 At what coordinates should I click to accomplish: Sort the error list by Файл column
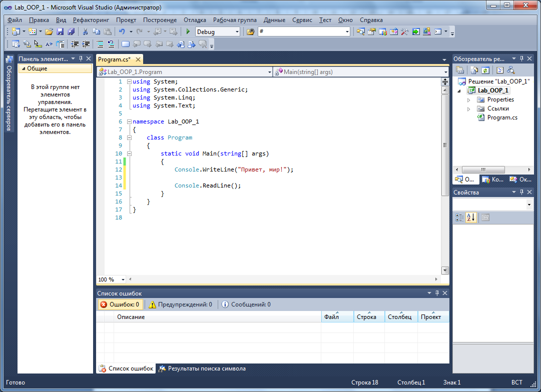(337, 317)
